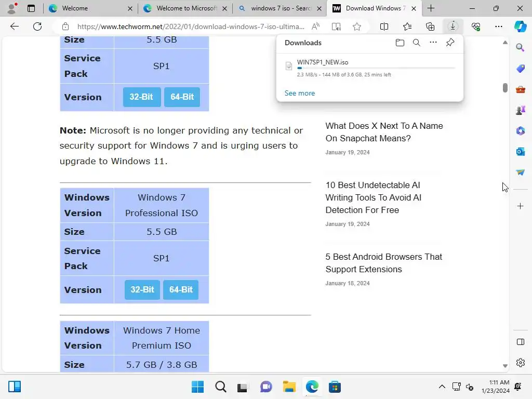Toggle split screen view icon

(x=384, y=26)
